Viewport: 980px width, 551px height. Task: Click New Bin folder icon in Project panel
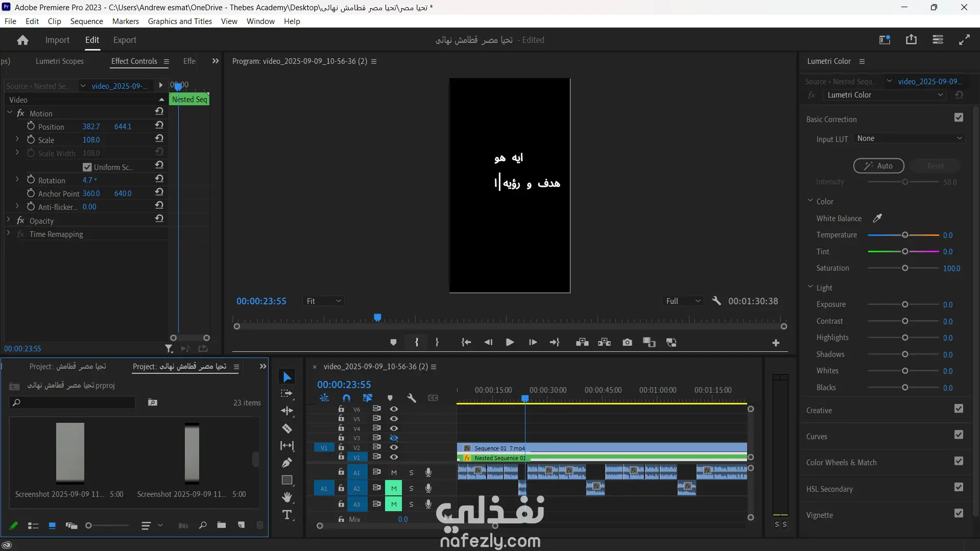click(x=221, y=525)
